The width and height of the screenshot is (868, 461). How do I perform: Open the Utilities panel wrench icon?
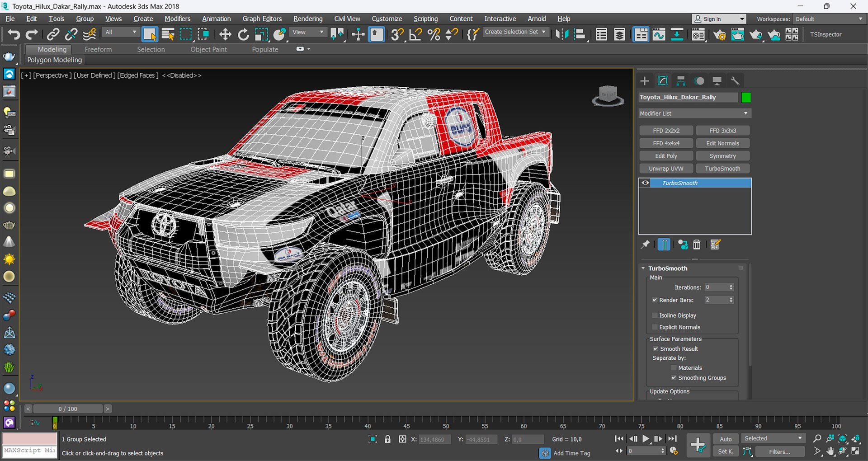pyautogui.click(x=735, y=81)
